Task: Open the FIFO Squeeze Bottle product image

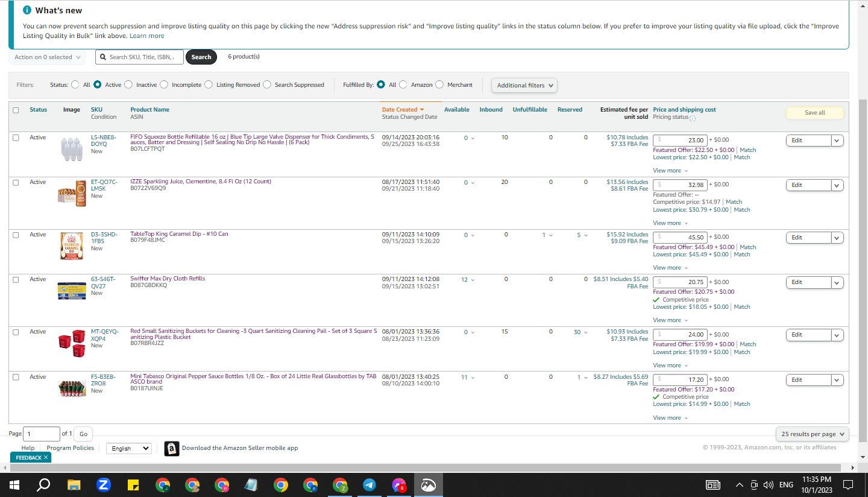Action: tap(72, 149)
